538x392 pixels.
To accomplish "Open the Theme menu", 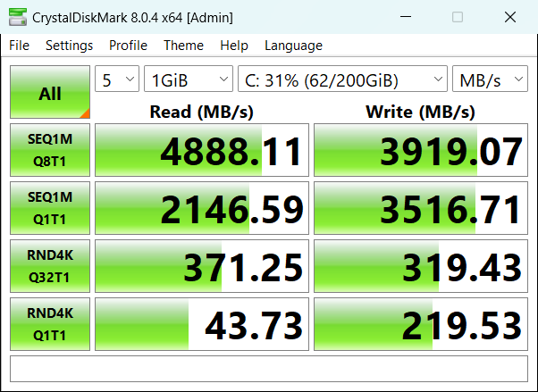I will click(x=183, y=46).
